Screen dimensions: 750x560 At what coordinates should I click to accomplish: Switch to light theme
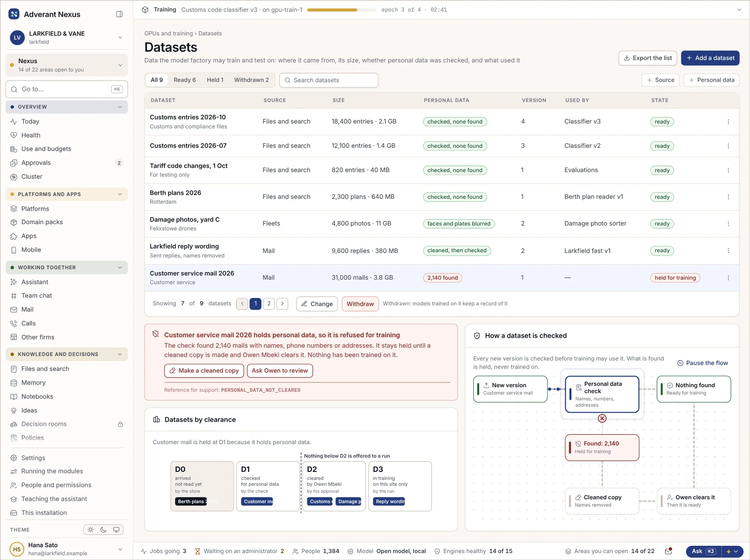coord(90,530)
